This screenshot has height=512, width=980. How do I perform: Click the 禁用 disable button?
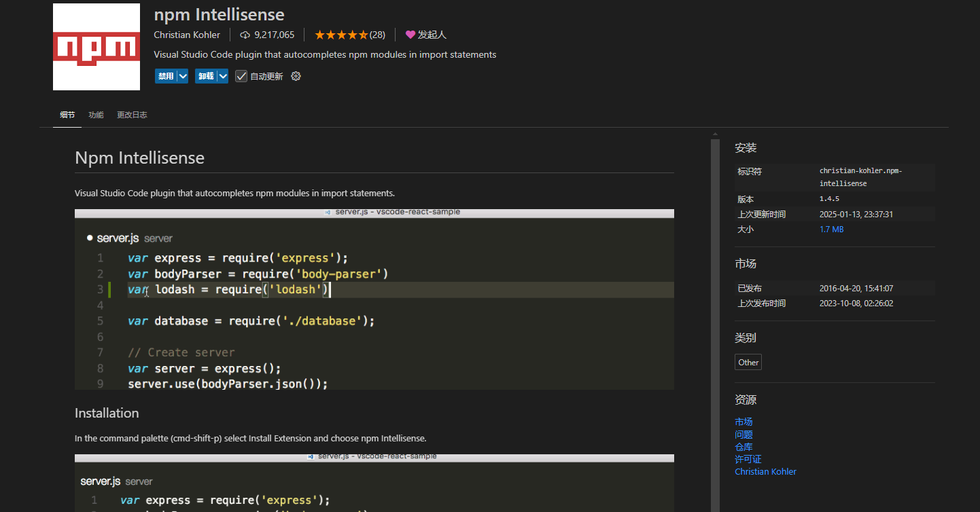coord(165,76)
